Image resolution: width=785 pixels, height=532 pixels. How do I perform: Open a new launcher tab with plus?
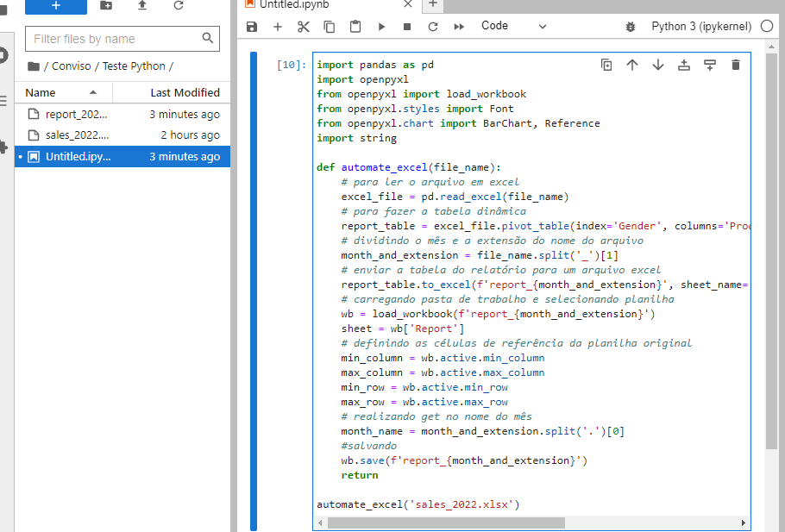433,4
